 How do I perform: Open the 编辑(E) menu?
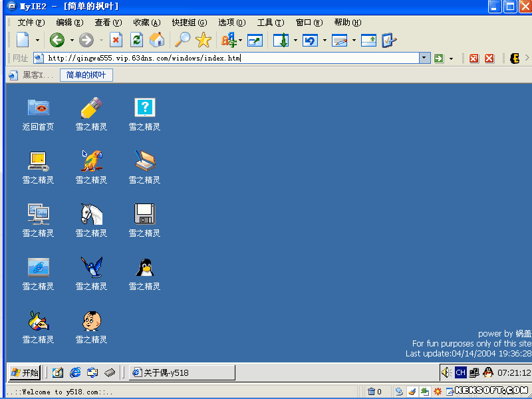70,23
